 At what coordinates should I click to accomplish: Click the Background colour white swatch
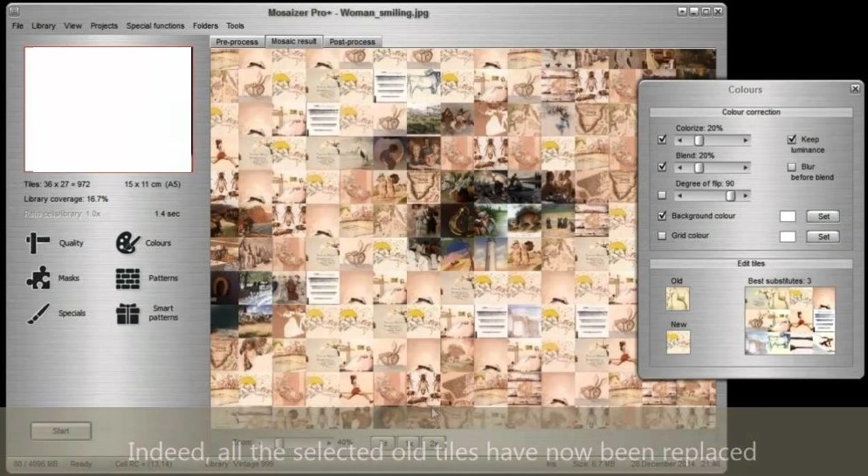(787, 217)
